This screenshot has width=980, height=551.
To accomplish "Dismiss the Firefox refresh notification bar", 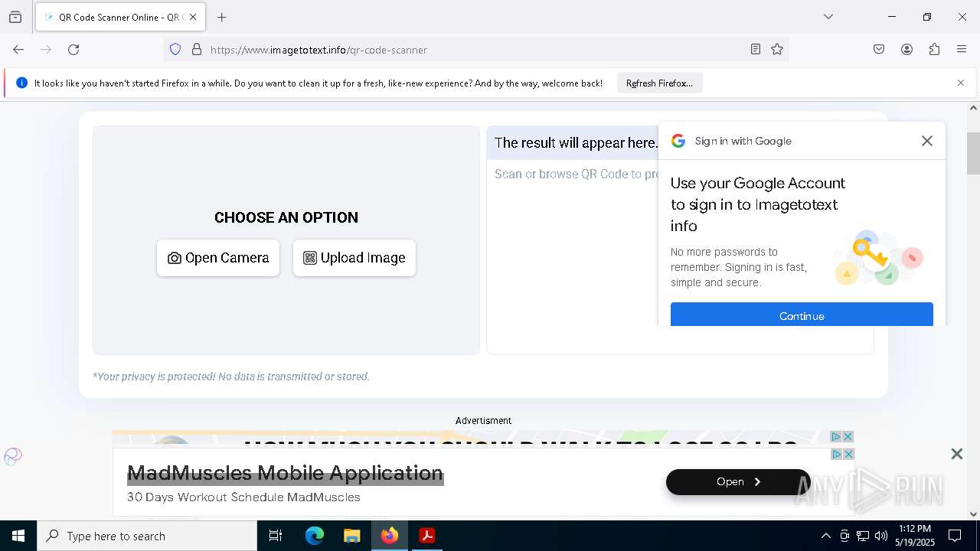I will click(961, 83).
